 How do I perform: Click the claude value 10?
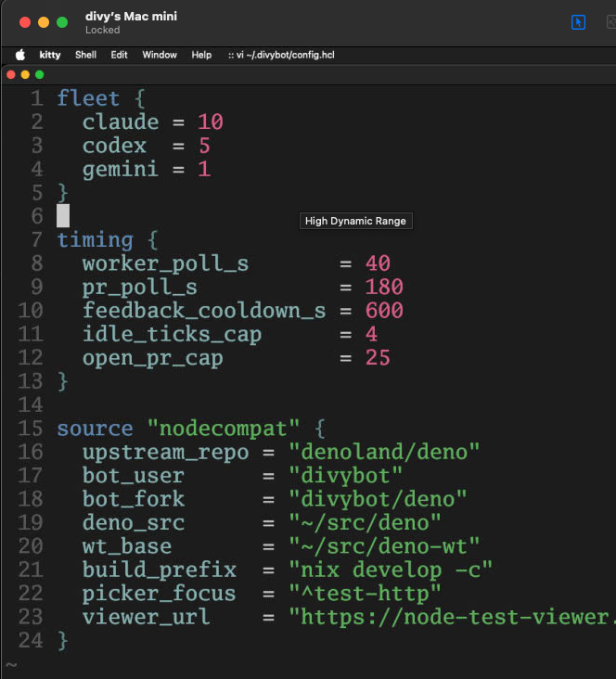click(x=211, y=122)
